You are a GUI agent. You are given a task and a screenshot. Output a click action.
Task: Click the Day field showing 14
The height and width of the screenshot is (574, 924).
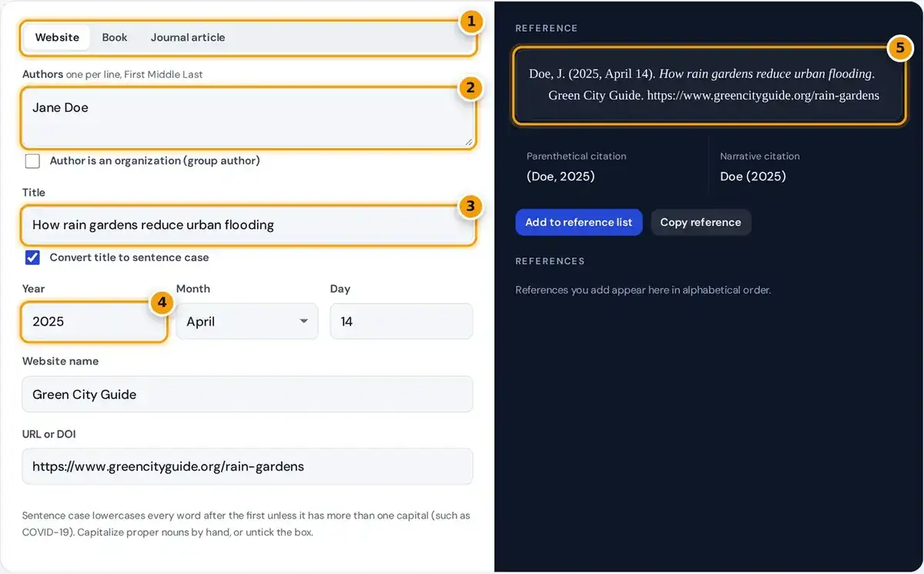click(401, 321)
